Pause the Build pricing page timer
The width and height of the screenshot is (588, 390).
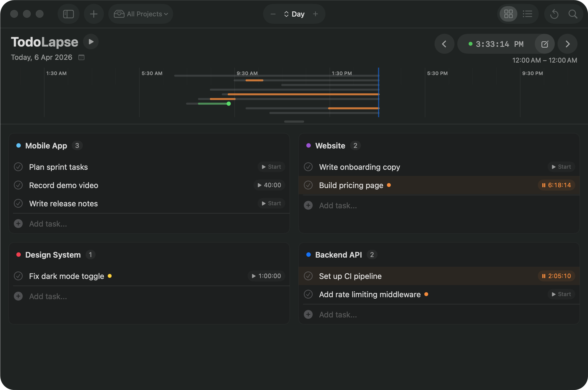coord(556,185)
